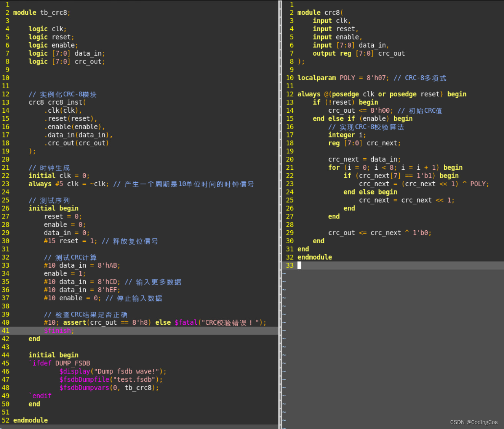
Task: Click 'endmodule' on line 52 left pane
Action: coord(30,420)
